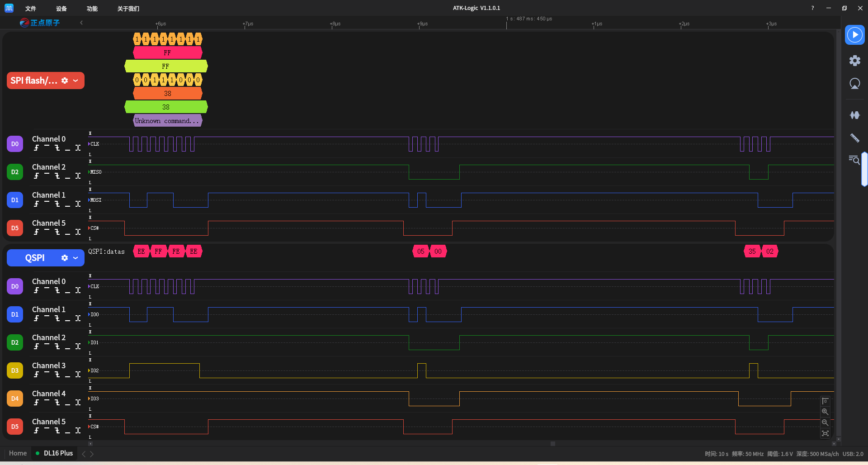This screenshot has width=868, height=465.
Task: Click QSPI group D0 channel badge
Action: pos(15,286)
